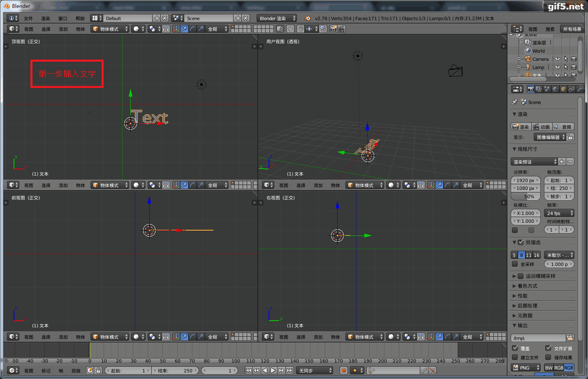Open the 24 fps frame rate dropdown
Screen dimensions: 588x379
point(559,213)
